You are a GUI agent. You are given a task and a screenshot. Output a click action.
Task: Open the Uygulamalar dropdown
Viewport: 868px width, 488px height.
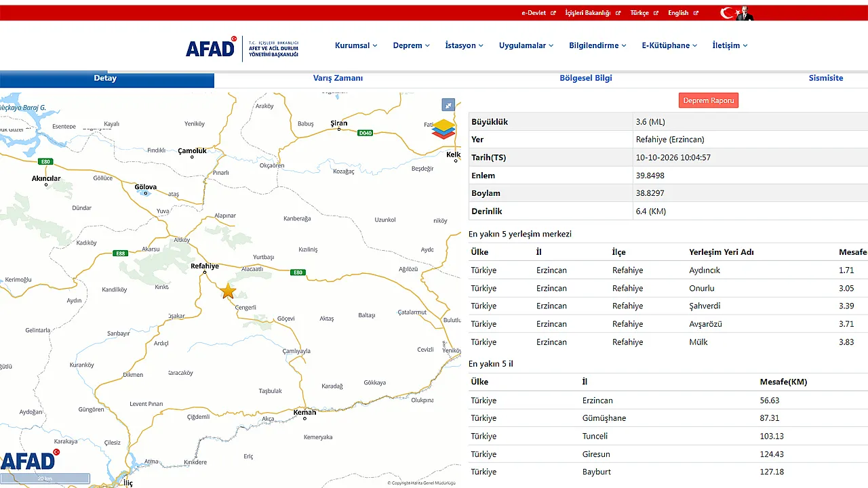[x=526, y=45]
